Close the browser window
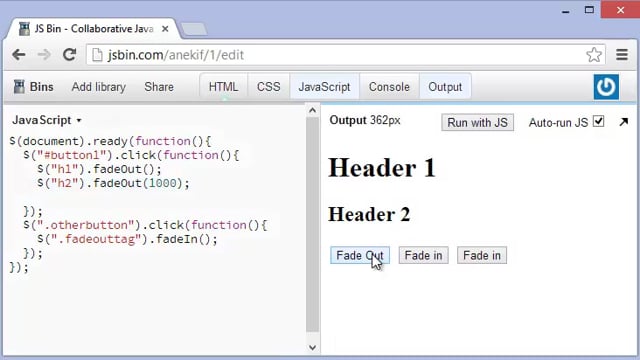This screenshot has height=360, width=640. 620,10
